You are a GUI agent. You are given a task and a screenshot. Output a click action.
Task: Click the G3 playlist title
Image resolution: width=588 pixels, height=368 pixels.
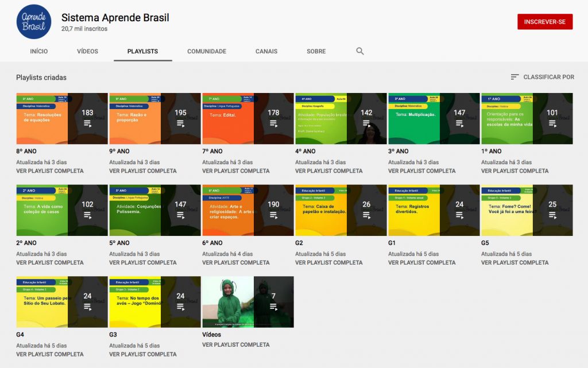113,335
